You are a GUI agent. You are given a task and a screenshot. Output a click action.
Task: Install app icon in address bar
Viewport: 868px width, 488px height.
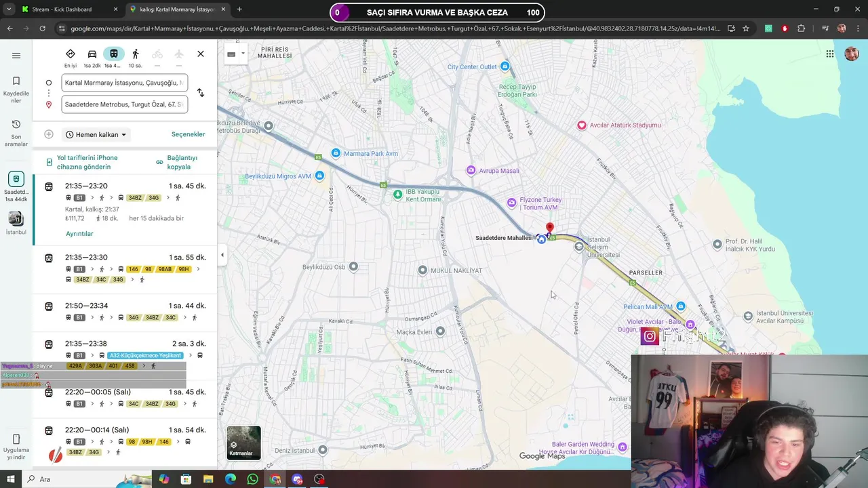731,28
